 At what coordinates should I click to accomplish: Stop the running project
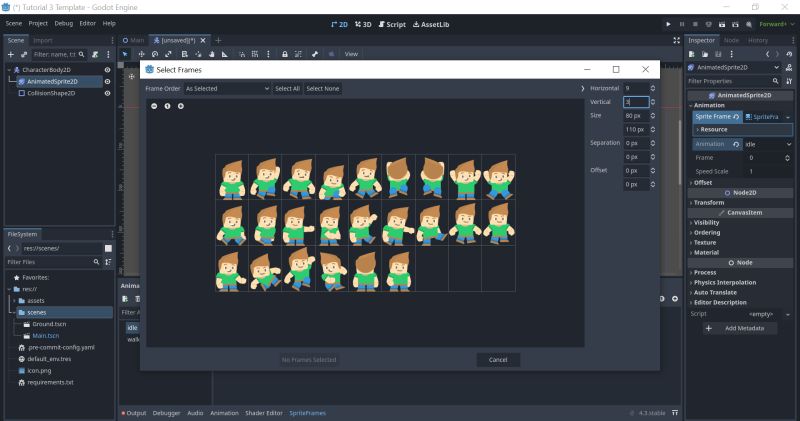coord(695,24)
